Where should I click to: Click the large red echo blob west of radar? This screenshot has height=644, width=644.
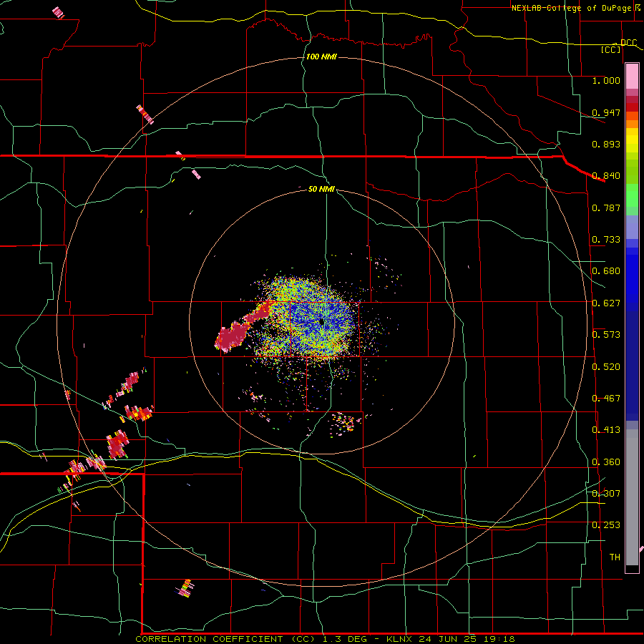(x=231, y=336)
